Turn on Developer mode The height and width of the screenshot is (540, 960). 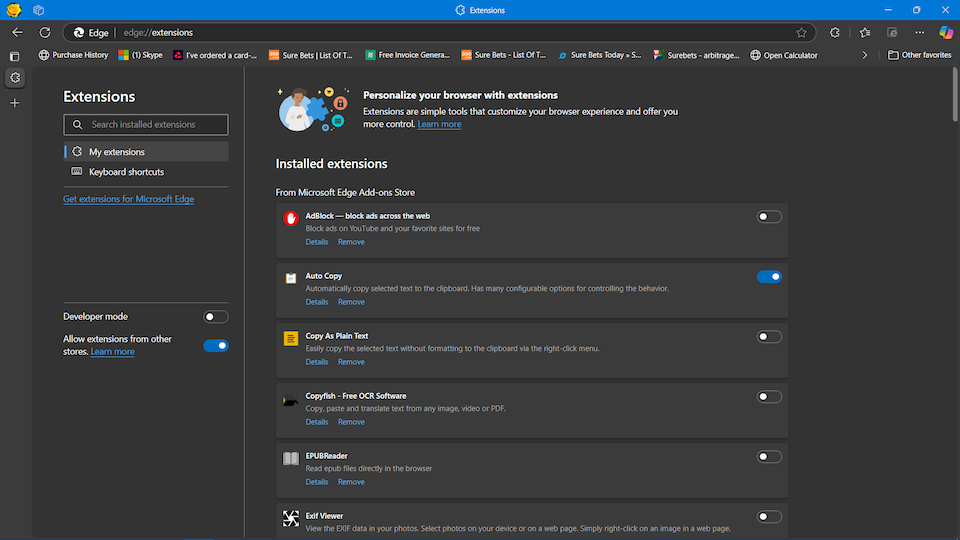(216, 317)
